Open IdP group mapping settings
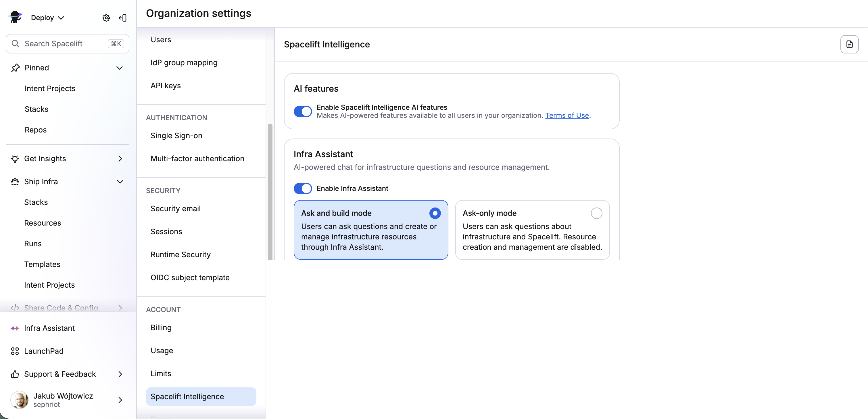The height and width of the screenshot is (419, 868). tap(184, 63)
